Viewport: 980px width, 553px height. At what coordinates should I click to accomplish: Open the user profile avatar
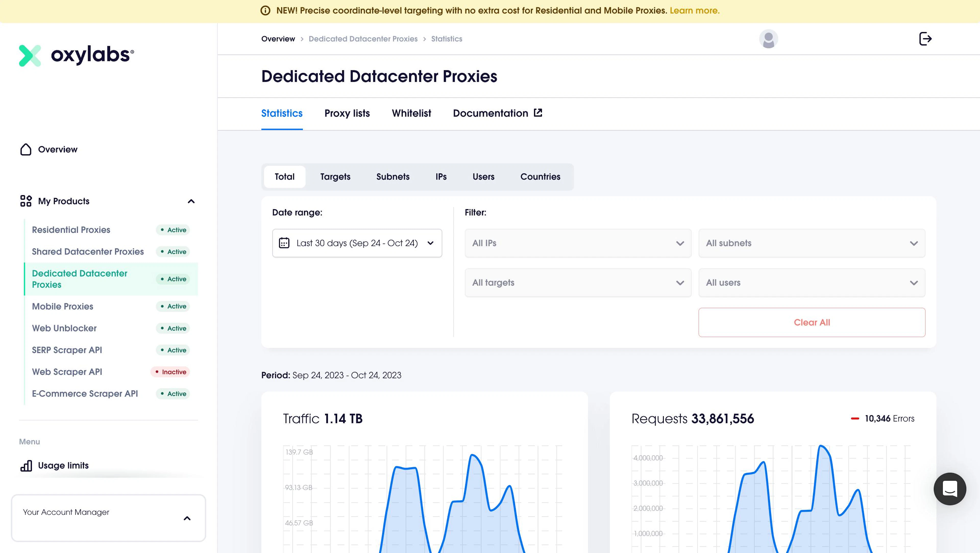coord(768,39)
